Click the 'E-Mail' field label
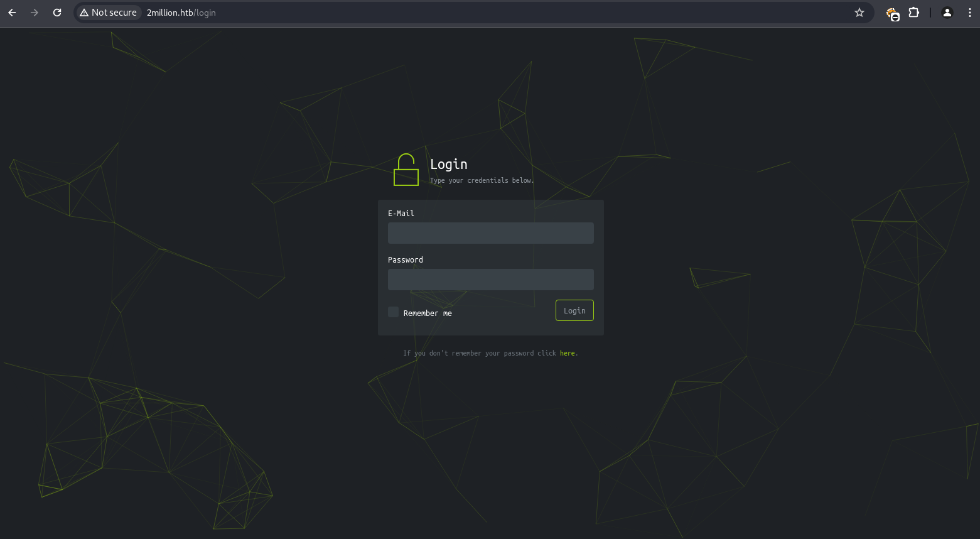 (401, 214)
